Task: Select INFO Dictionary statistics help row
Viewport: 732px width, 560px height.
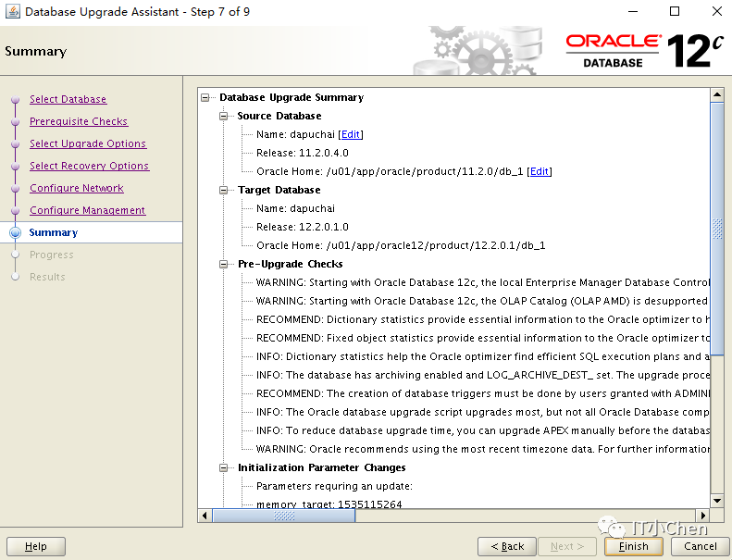Action: coord(483,357)
